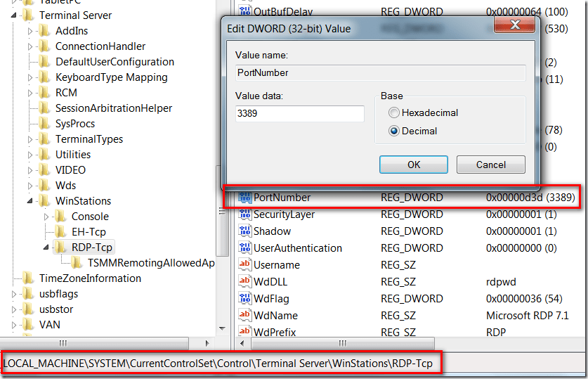Collapse the RDP-Tcp tree node
The width and height of the screenshot is (588, 379).
[x=46, y=248]
